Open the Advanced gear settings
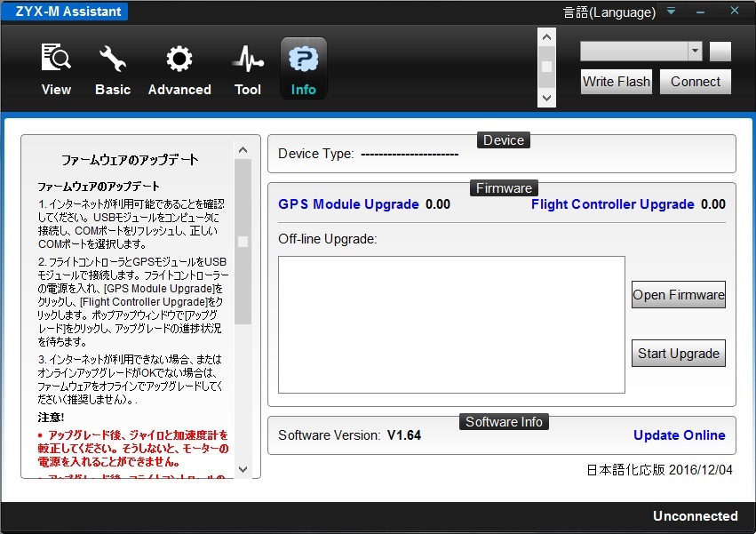The width and height of the screenshot is (756, 534). pyautogui.click(x=179, y=68)
